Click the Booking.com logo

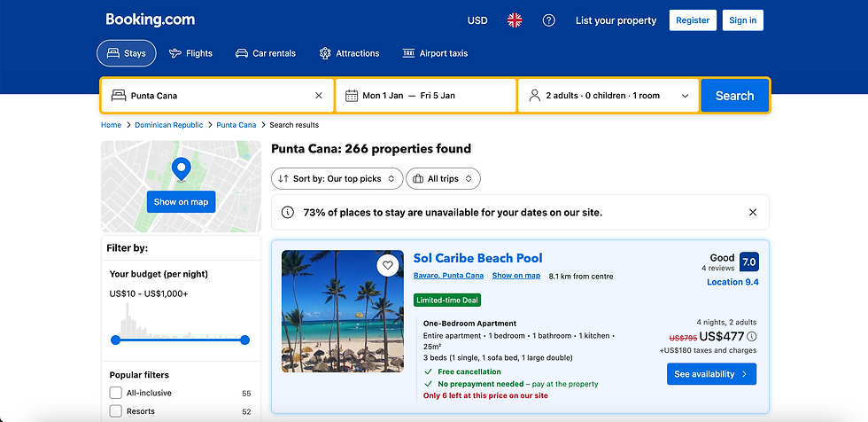[x=150, y=20]
